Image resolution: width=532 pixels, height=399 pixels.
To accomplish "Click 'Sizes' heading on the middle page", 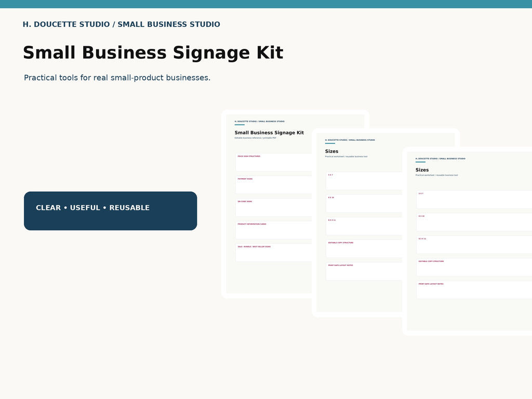I will pyautogui.click(x=331, y=151).
